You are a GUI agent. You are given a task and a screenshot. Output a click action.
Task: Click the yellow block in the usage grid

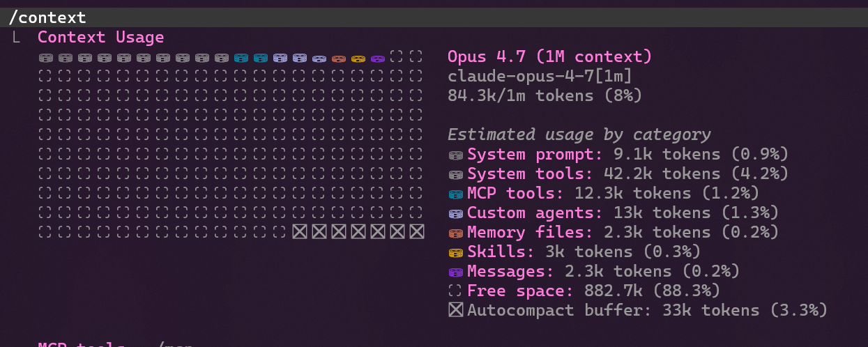point(358,57)
